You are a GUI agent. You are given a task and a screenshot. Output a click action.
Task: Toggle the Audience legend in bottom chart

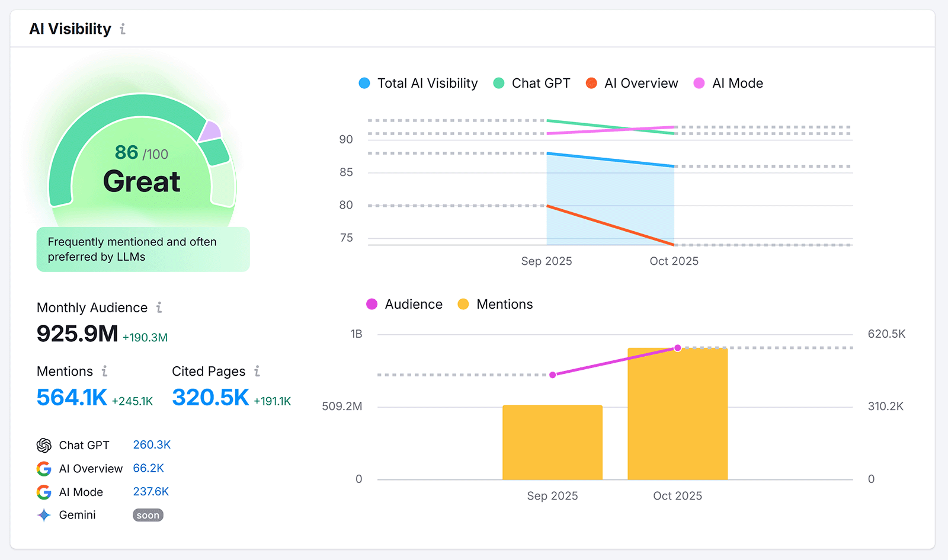[405, 304]
